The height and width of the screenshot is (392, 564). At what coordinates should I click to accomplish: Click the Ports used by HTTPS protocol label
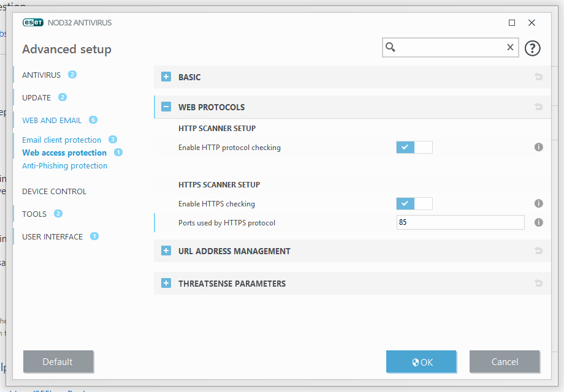227,223
